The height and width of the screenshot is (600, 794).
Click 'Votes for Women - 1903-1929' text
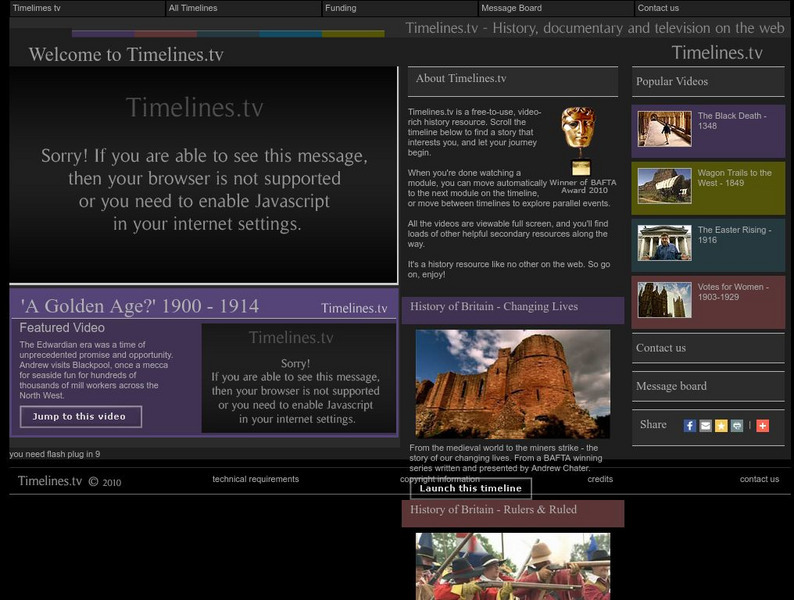pos(733,292)
